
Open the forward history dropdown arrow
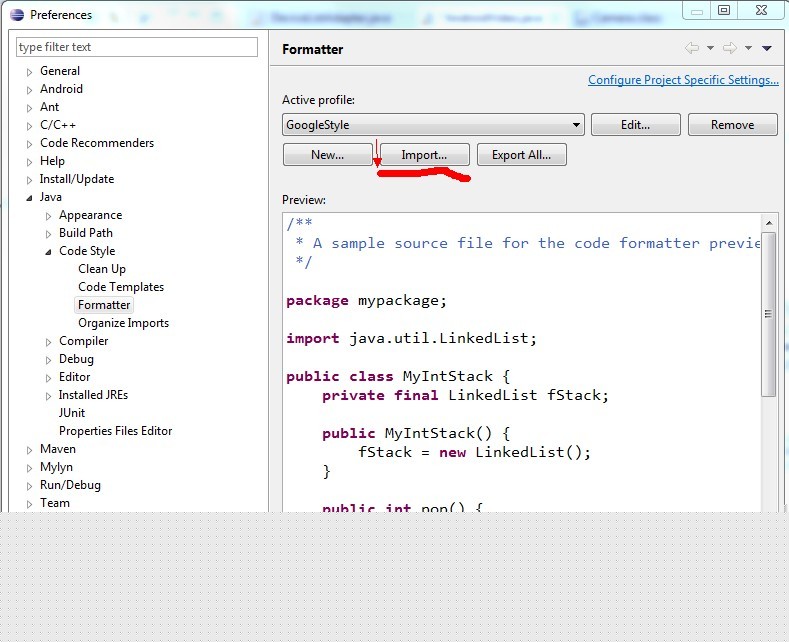pos(748,48)
